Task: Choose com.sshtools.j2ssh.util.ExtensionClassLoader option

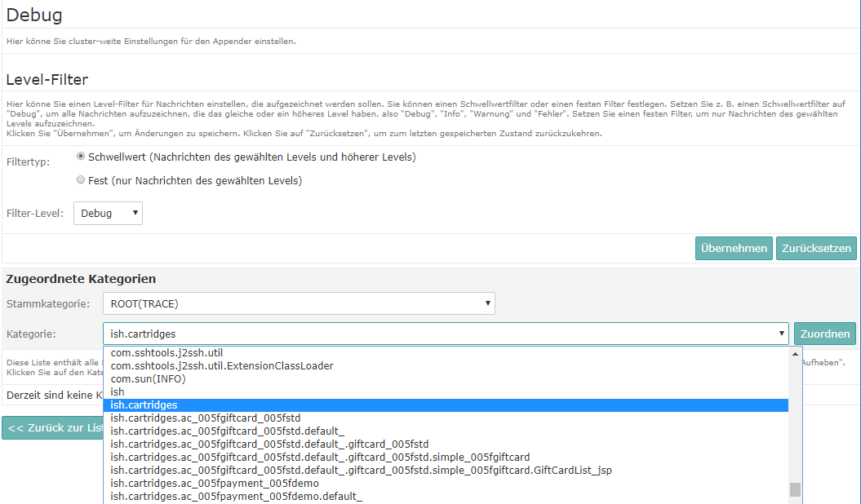Action: point(222,366)
